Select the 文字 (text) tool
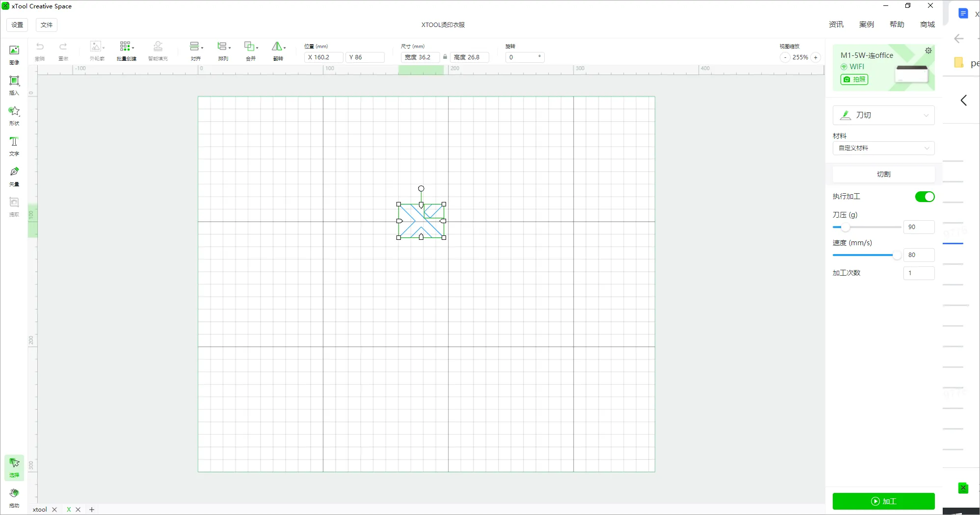The image size is (980, 515). (x=14, y=145)
